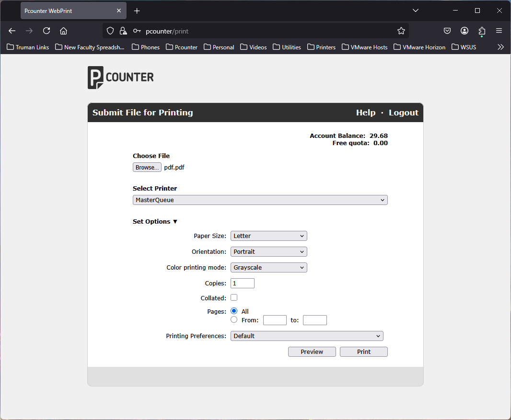Viewport: 511px width, 420px height.
Task: Click the Logout link
Action: click(x=404, y=113)
